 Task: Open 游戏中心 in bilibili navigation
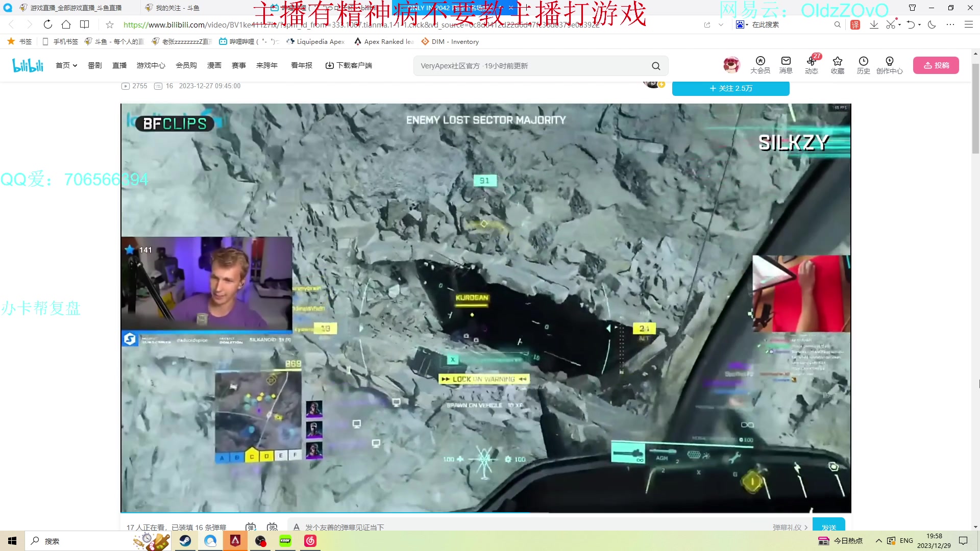pyautogui.click(x=151, y=65)
